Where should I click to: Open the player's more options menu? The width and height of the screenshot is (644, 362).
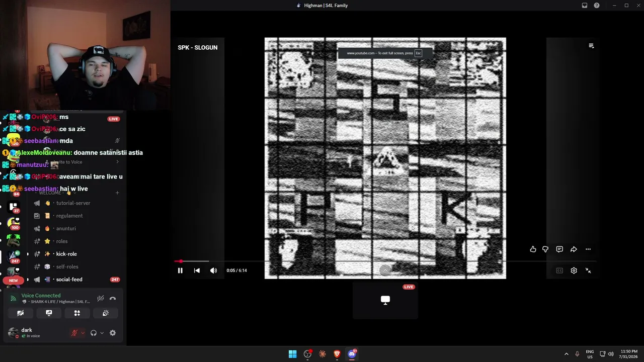[588, 249]
